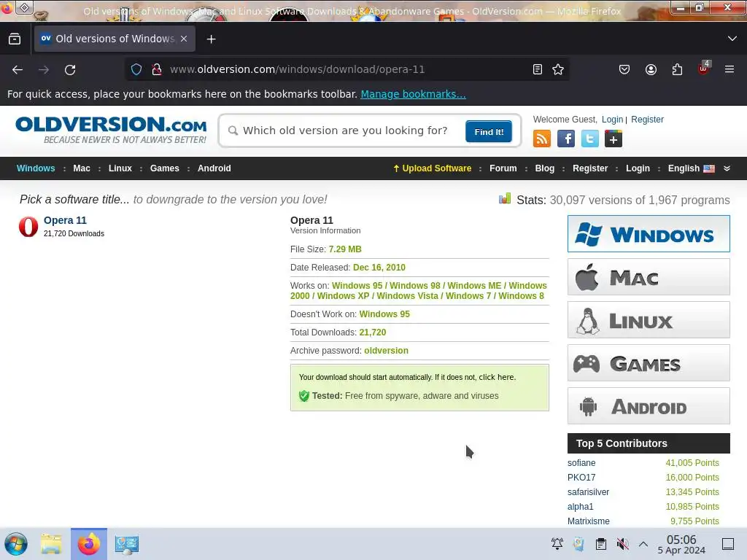Viewport: 747px width, 560px height.
Task: Open contributor sofiane's profile
Action: coord(581,463)
